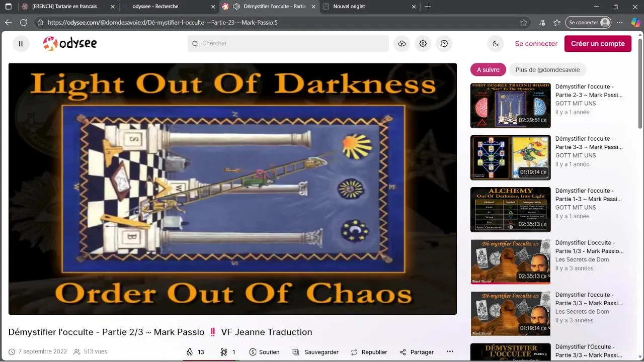Click the 7 septembre 2022 date text
The height and width of the screenshot is (362, 644).
click(x=42, y=351)
